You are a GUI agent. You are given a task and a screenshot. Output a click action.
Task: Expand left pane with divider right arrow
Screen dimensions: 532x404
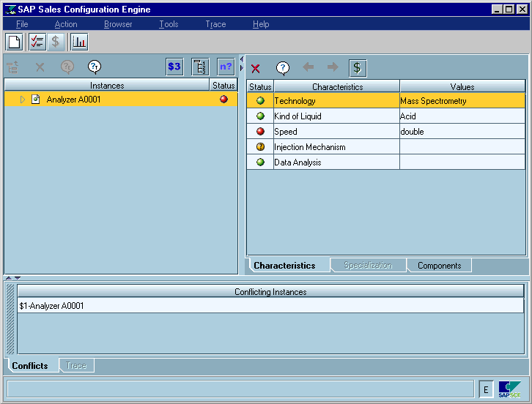[x=242, y=68]
